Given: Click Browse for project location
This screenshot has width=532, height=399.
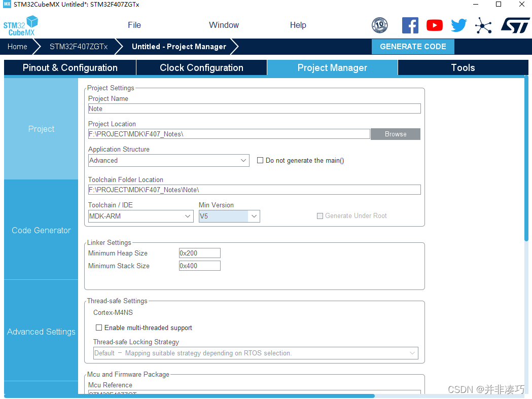Looking at the screenshot, I should 396,134.
